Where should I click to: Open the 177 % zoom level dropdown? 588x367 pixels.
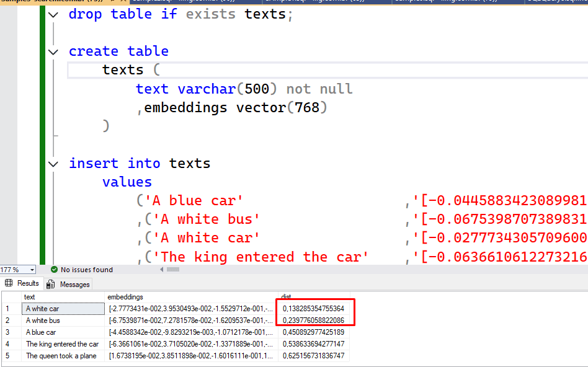tap(32, 270)
